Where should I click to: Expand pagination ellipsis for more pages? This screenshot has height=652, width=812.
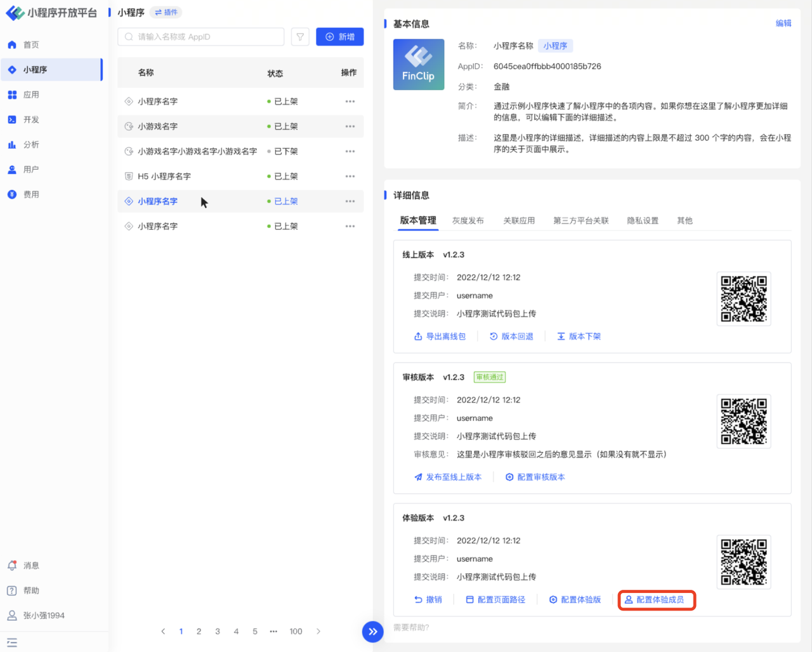273,631
